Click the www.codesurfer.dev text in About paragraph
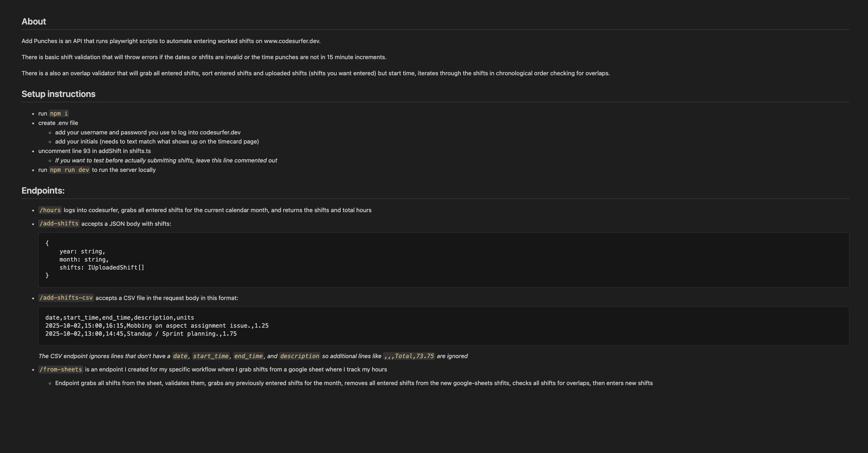The image size is (868, 453). tap(292, 41)
